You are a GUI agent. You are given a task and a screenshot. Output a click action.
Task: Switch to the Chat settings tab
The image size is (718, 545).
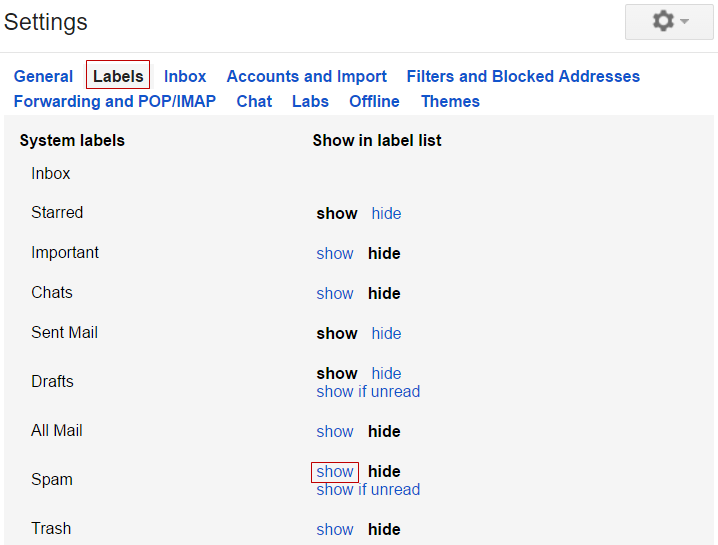coord(254,101)
